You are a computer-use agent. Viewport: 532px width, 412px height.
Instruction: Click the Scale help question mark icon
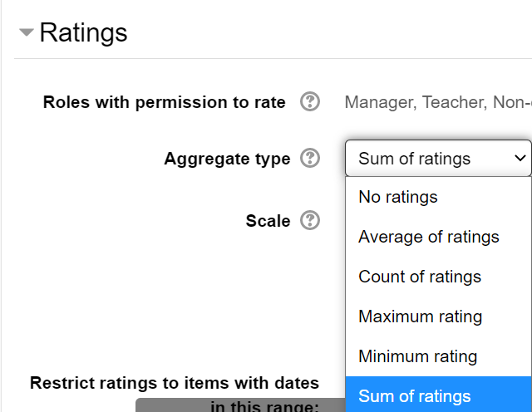tap(310, 220)
